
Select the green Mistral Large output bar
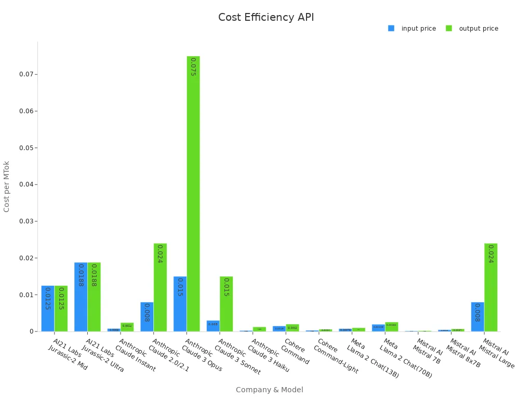click(x=491, y=287)
